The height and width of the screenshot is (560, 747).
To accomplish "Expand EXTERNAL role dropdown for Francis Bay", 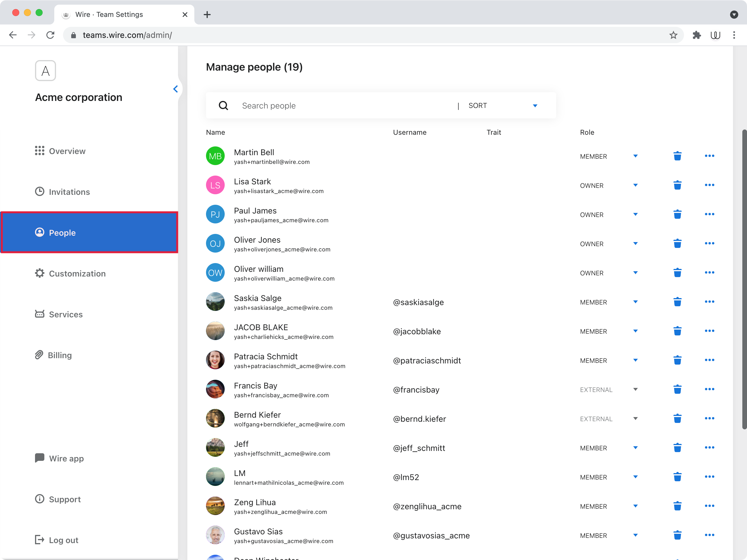I will click(x=635, y=389).
